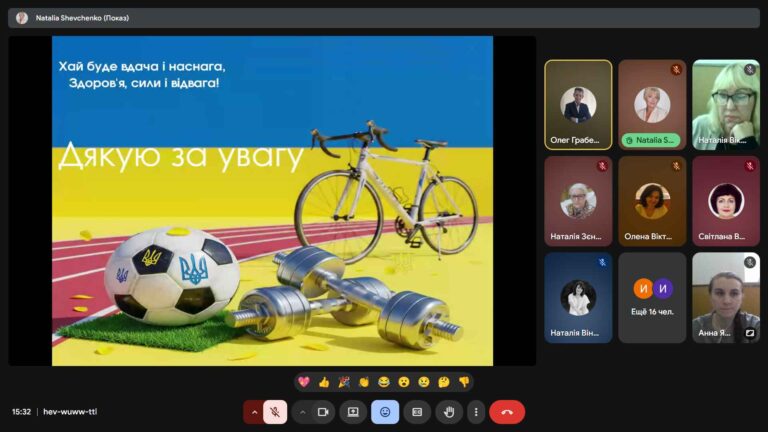768x432 pixels.
Task: Raise your hand
Action: 449,412
